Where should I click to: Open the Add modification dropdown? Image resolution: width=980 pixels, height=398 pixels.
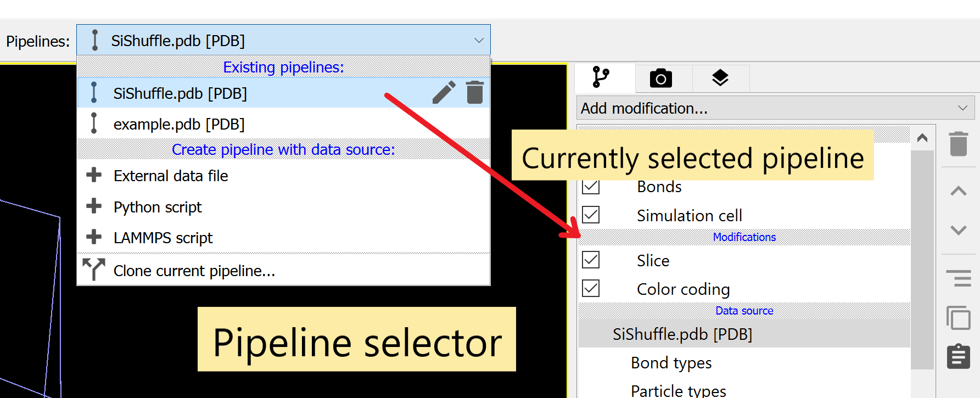pos(775,108)
